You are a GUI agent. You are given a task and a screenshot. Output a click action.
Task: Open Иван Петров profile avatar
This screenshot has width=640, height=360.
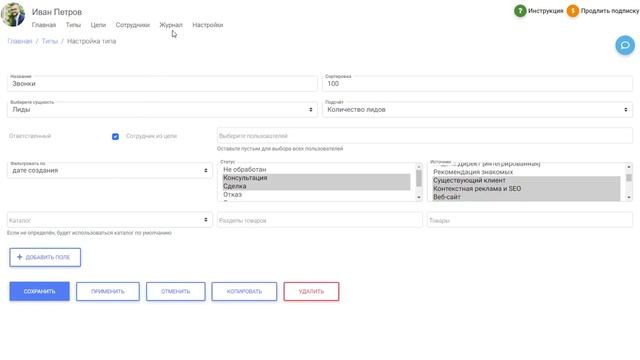[13, 14]
